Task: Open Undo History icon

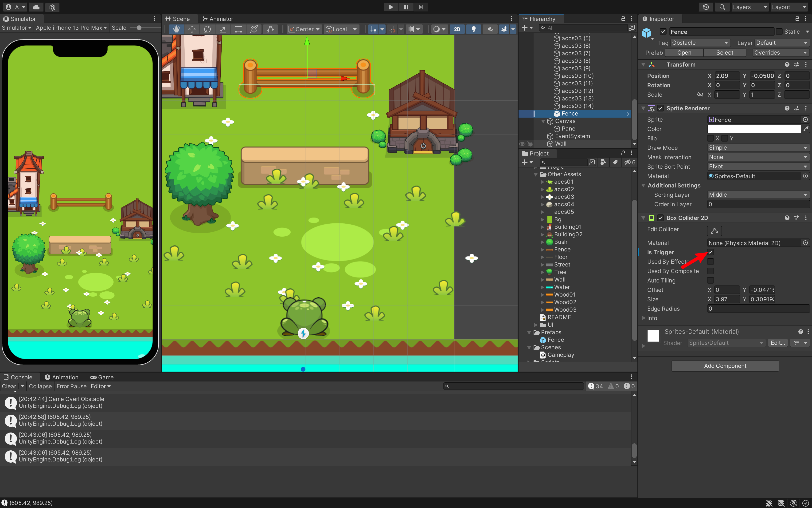Action: tap(706, 7)
